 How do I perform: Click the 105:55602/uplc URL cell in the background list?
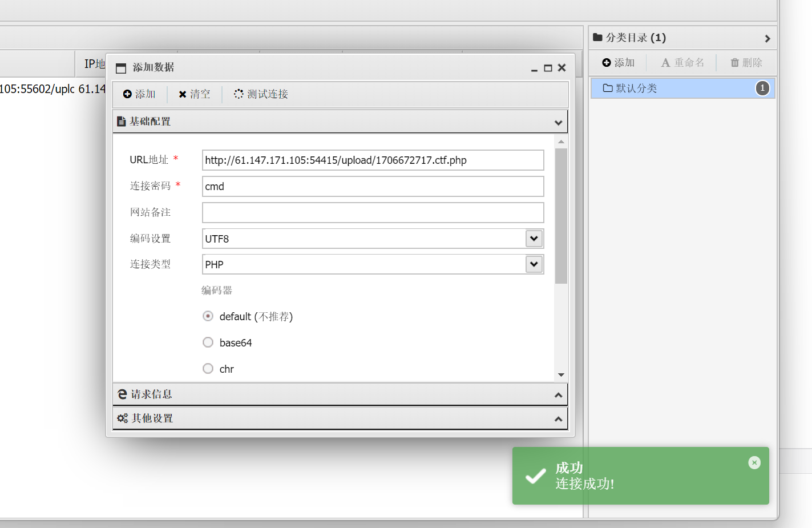click(37, 89)
